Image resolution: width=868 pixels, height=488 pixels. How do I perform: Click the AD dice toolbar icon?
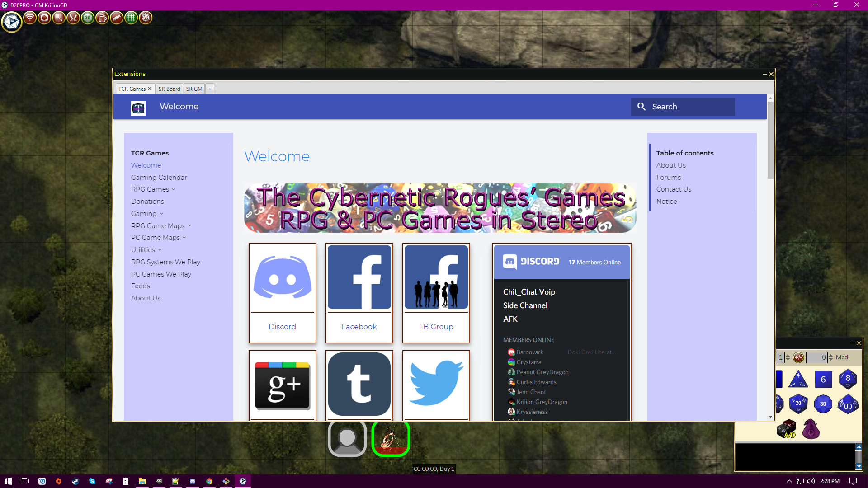(x=145, y=18)
